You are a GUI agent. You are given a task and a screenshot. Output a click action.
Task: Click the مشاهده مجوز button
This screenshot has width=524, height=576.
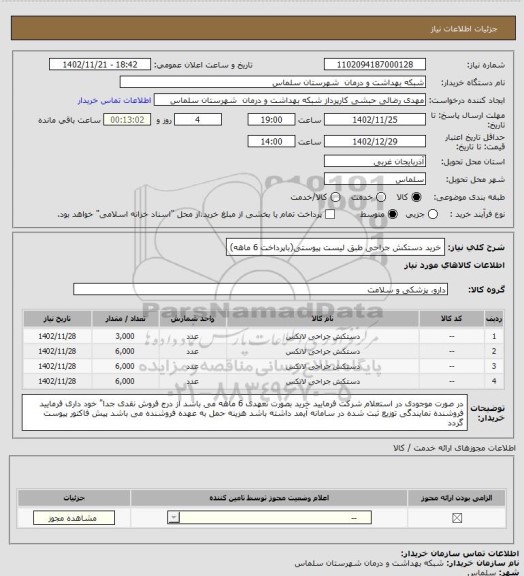coord(74,518)
